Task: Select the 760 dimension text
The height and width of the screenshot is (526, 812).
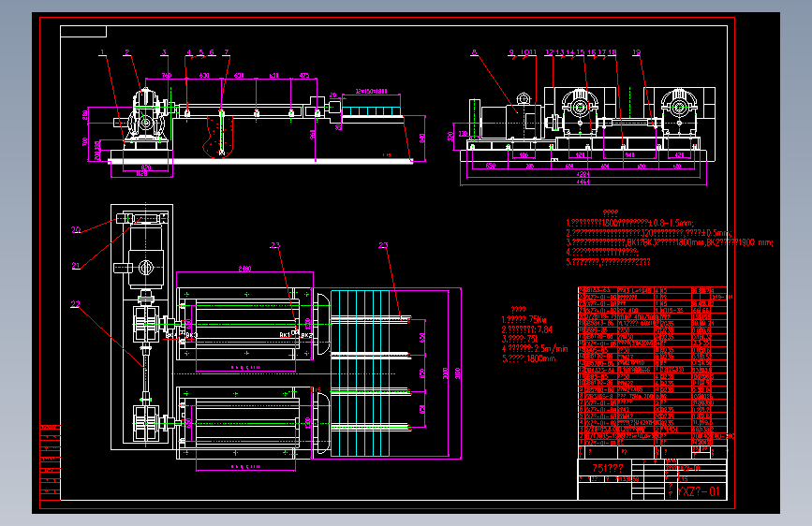Action: [x=166, y=76]
